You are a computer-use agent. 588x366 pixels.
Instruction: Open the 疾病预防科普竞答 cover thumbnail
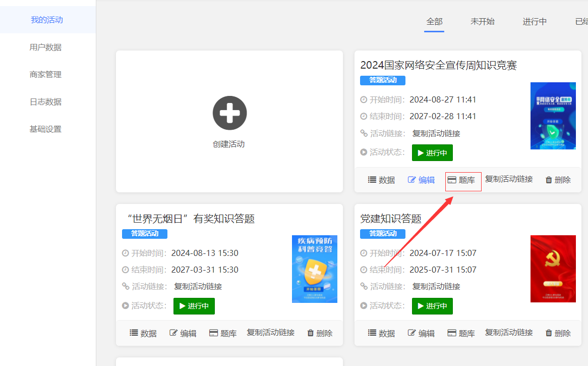pyautogui.click(x=315, y=269)
